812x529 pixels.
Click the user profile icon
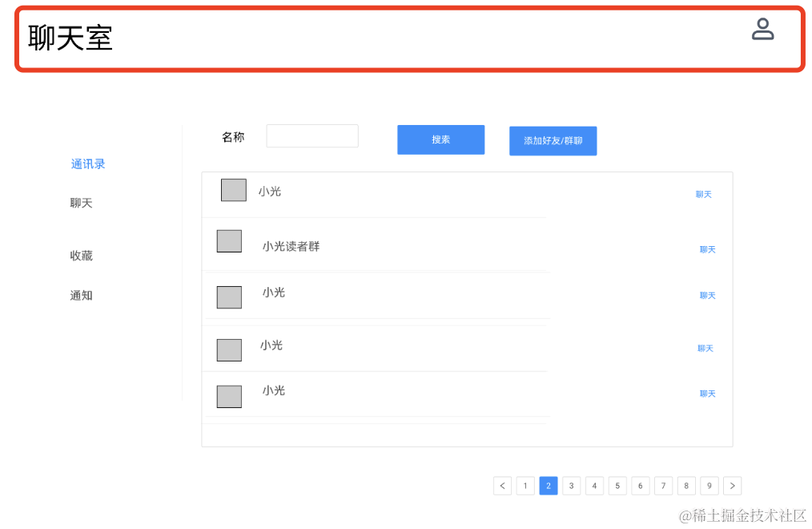coord(762,30)
